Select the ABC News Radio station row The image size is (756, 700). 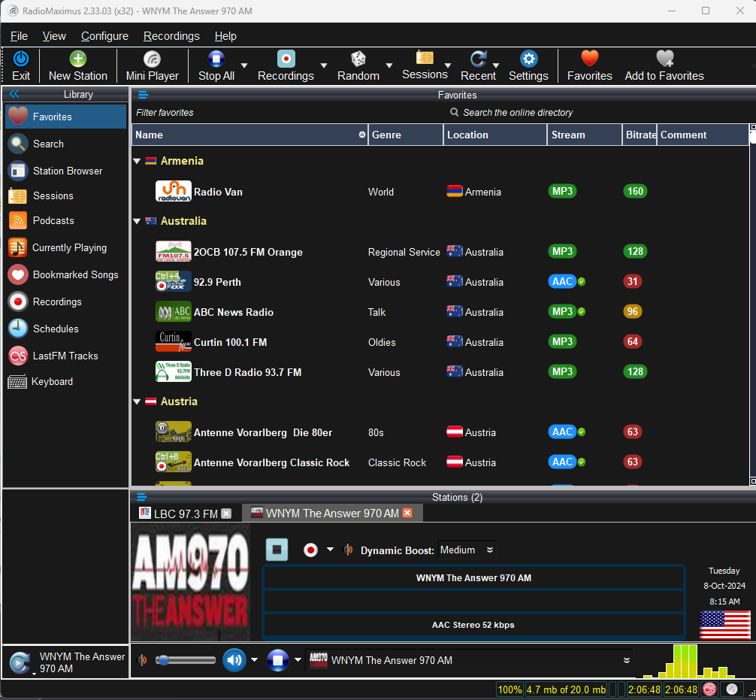coord(440,312)
